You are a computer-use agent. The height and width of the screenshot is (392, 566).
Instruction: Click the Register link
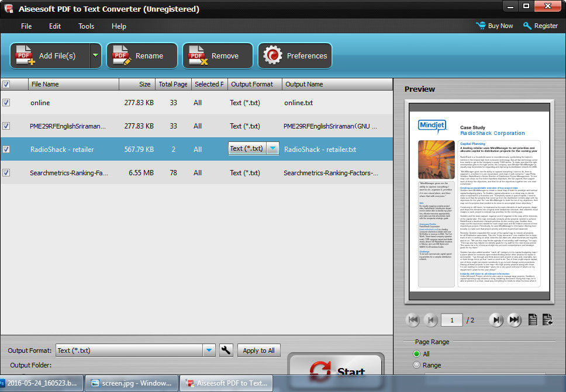(x=546, y=26)
